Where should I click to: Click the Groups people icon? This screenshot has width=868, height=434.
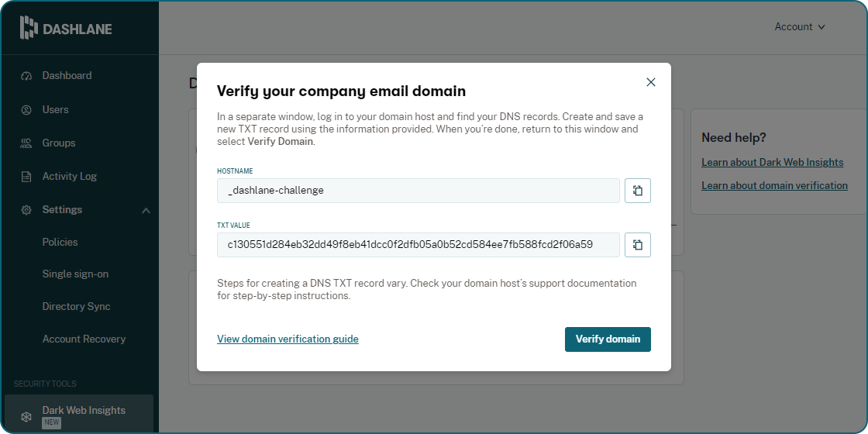(26, 143)
